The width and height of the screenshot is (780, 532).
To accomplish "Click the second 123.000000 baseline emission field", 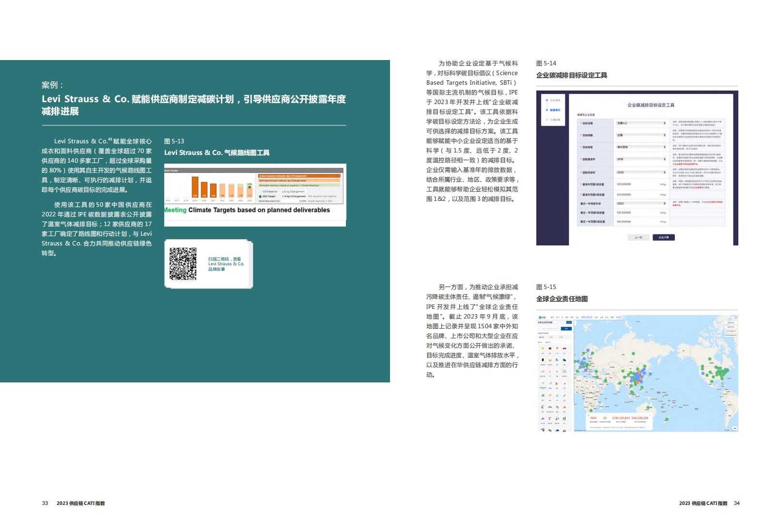I will 641,195.
